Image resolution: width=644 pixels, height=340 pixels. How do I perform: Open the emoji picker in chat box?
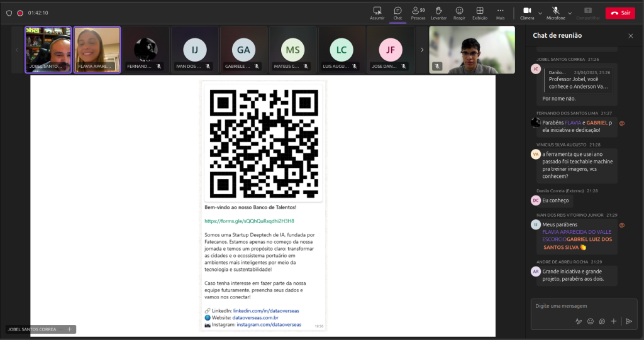pyautogui.click(x=591, y=321)
